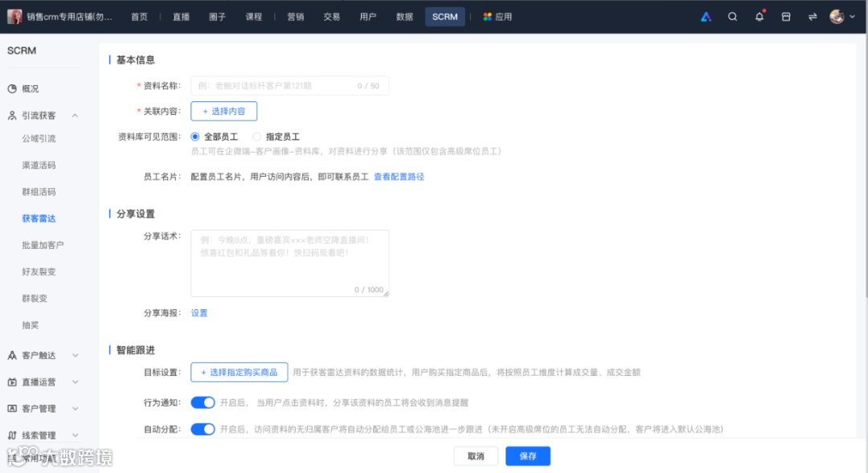
Task: Open 公域引流 sidebar item
Action: (39, 138)
